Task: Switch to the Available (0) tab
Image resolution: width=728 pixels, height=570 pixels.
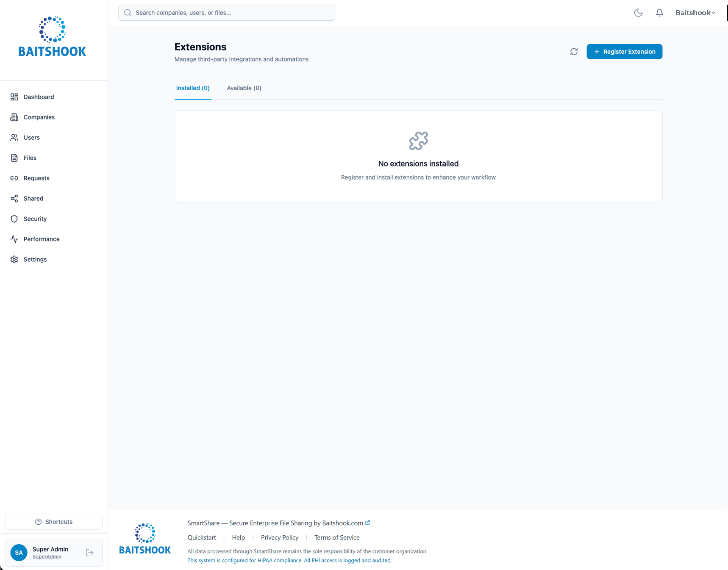Action: (x=244, y=88)
